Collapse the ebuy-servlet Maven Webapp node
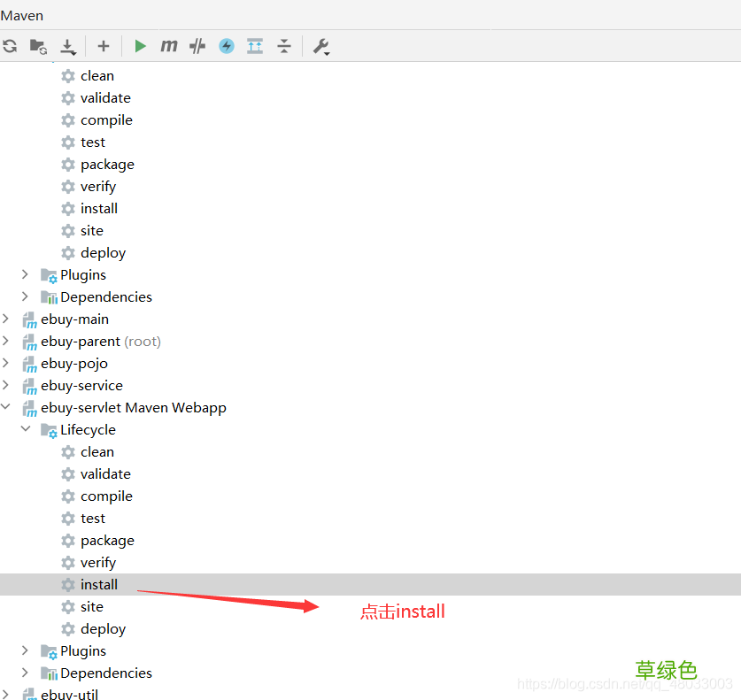The width and height of the screenshot is (741, 700). [7, 408]
